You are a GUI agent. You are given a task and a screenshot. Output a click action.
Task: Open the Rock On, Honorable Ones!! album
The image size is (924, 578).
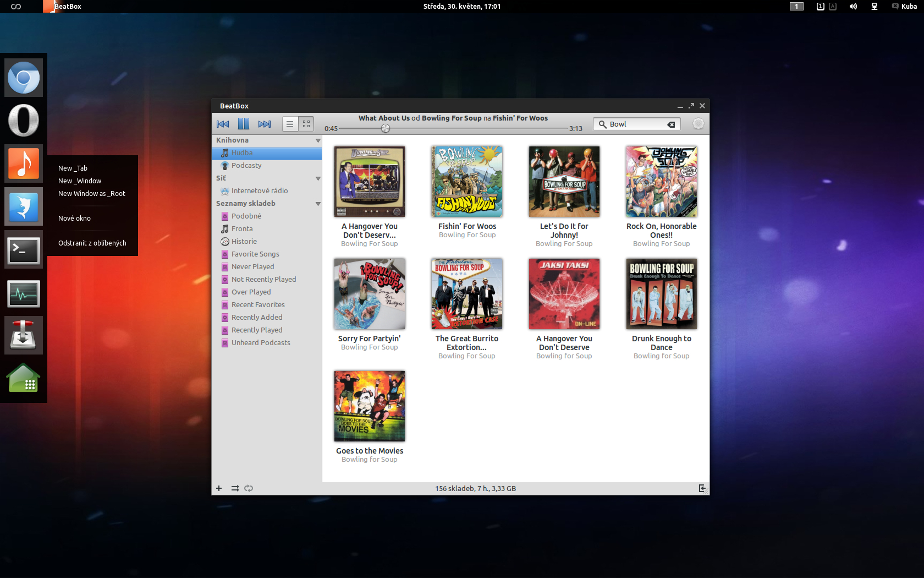point(662,182)
